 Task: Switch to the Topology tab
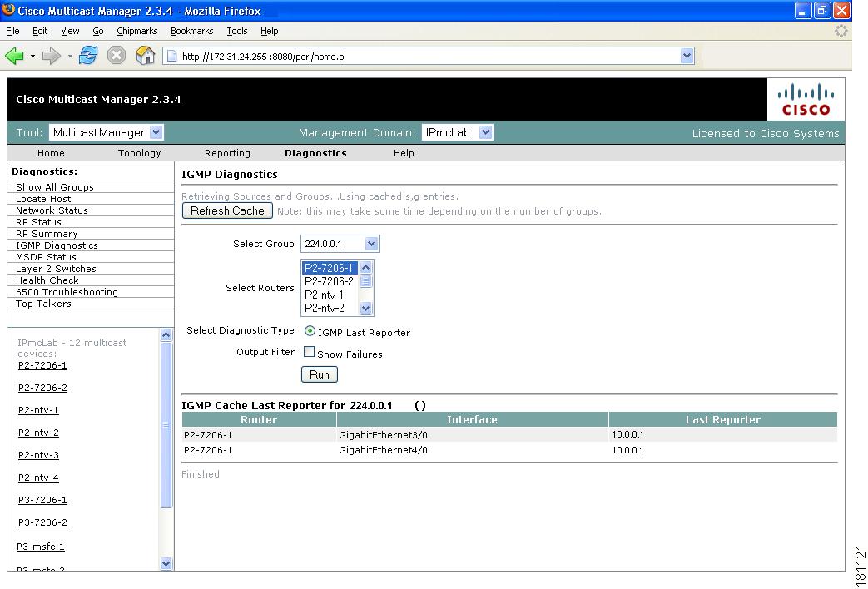(x=140, y=153)
